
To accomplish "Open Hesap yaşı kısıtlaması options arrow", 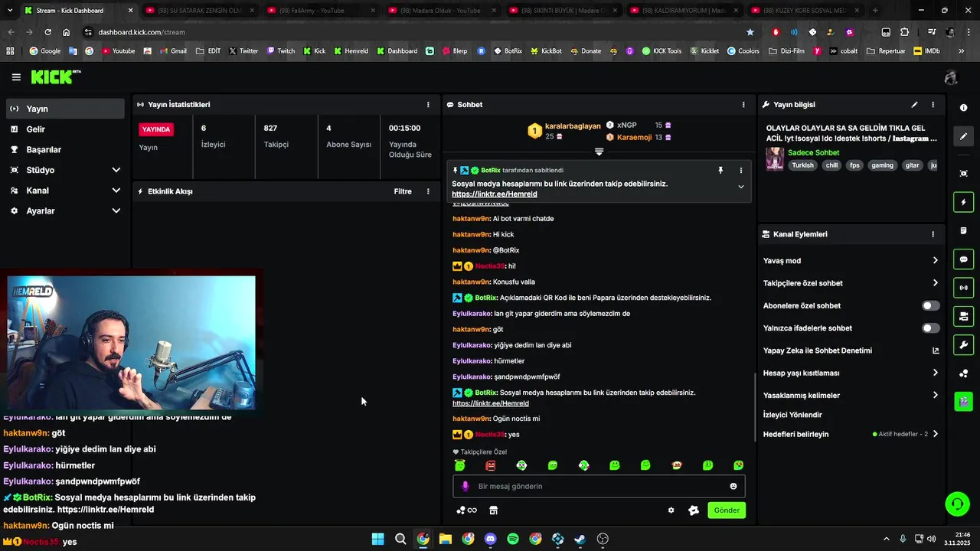I will pyautogui.click(x=935, y=373).
